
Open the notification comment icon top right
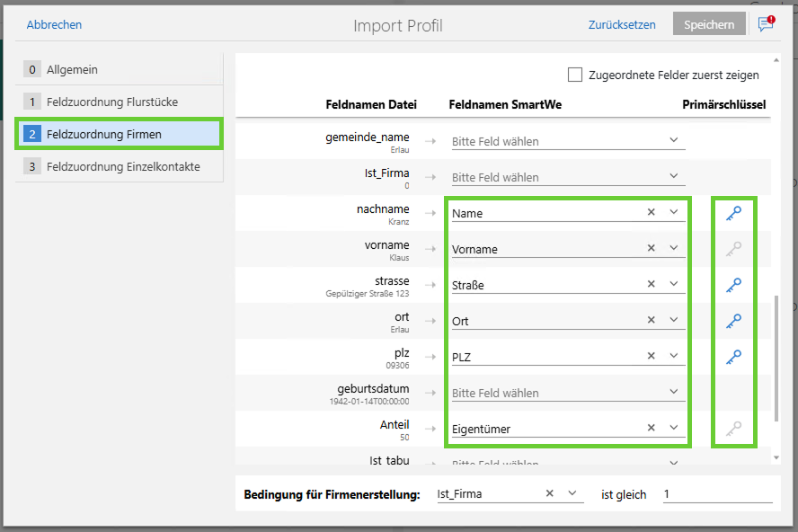click(x=765, y=24)
